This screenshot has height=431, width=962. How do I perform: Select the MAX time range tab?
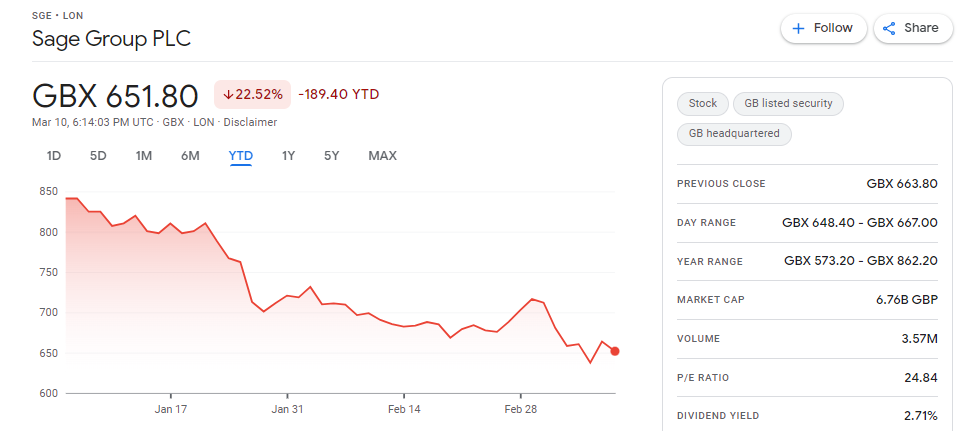point(382,156)
